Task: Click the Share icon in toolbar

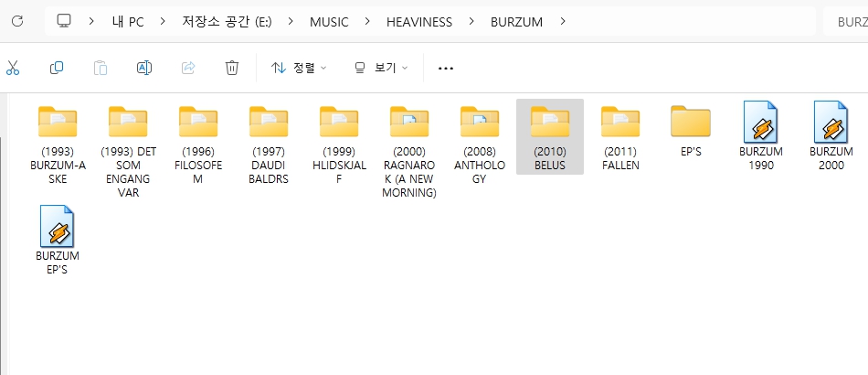Action: click(x=188, y=68)
